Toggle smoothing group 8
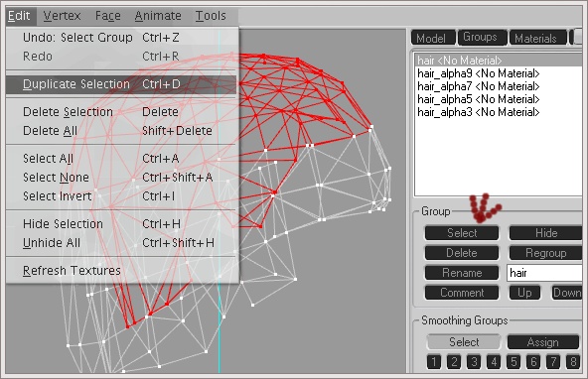This screenshot has height=379, width=588. 573,362
